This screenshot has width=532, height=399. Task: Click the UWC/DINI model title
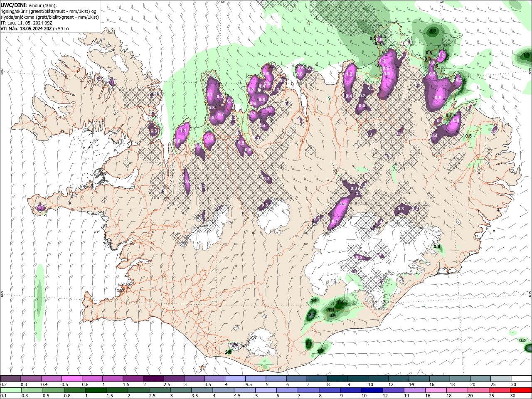13,5
